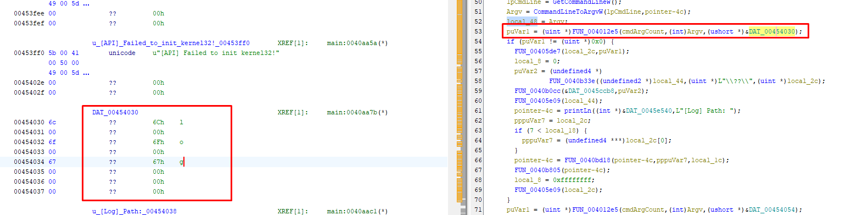The width and height of the screenshot is (868, 215).
Task: Follow XREF main:0040aa7b(*)
Action: (357, 112)
